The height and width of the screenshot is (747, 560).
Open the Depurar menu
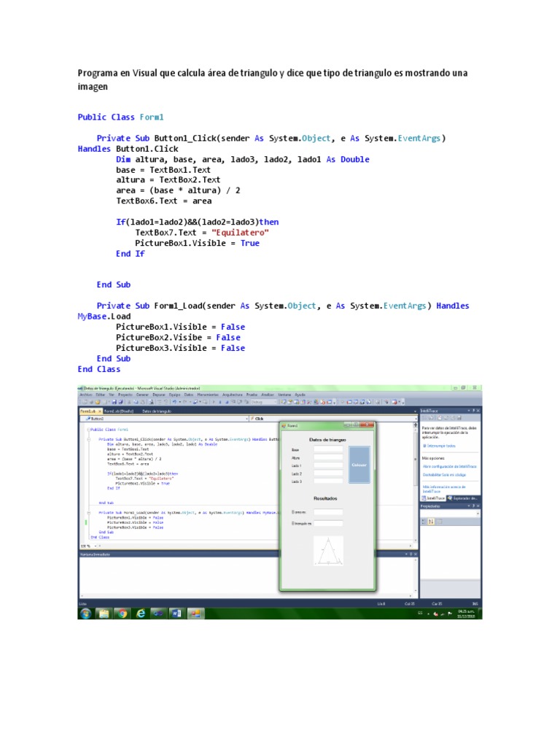[158, 395]
